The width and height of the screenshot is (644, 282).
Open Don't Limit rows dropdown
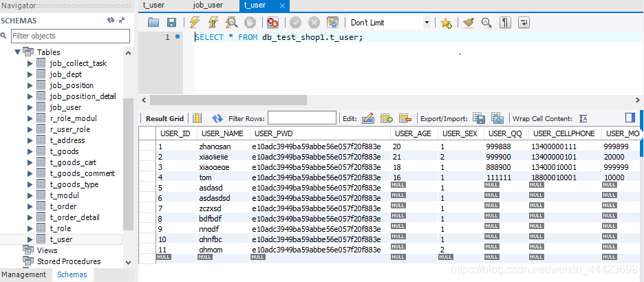tap(389, 23)
